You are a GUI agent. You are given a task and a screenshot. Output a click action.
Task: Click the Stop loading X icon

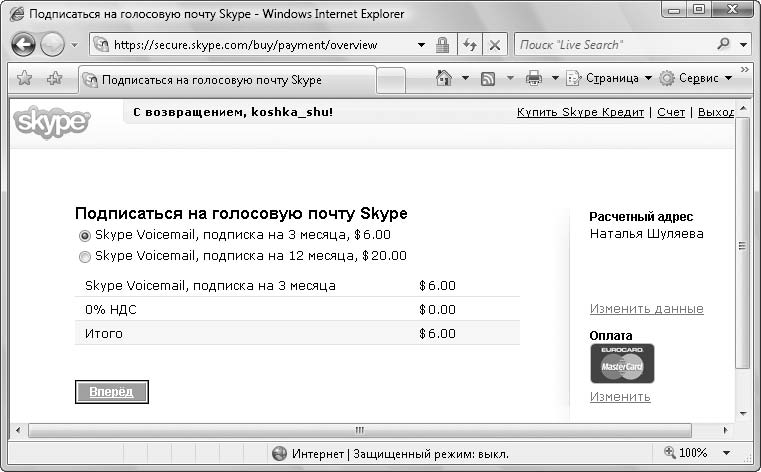point(495,45)
